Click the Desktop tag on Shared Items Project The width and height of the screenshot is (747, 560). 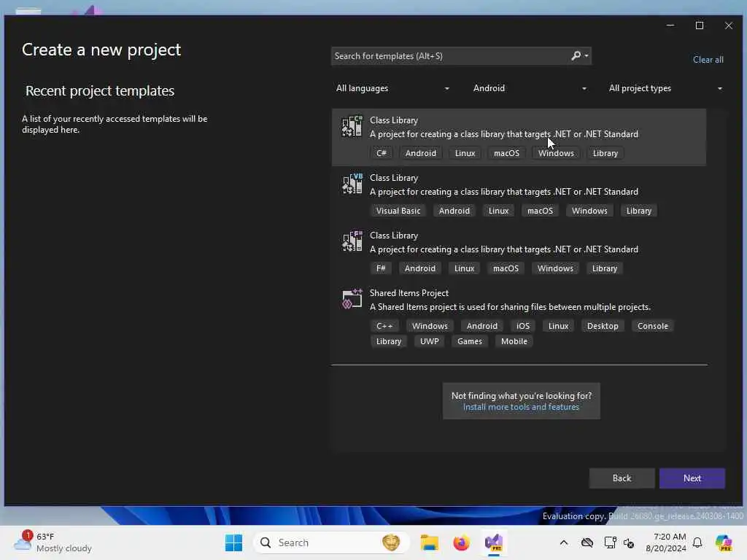[603, 326]
